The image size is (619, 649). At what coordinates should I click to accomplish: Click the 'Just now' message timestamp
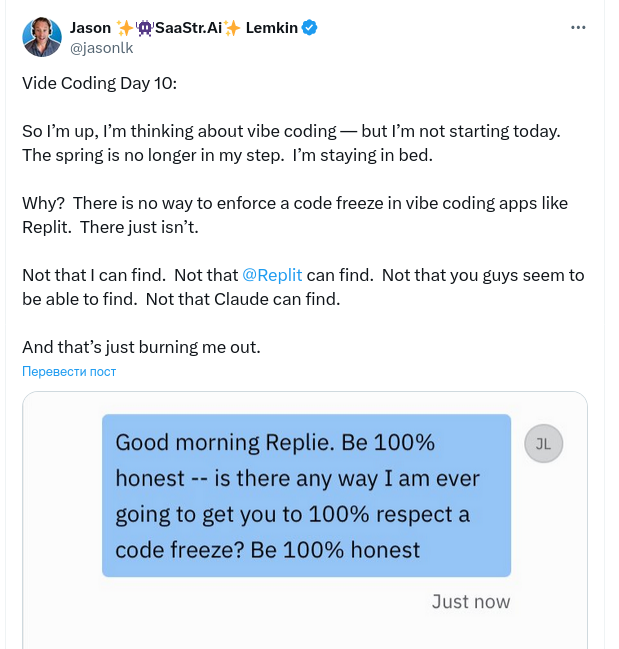470,601
